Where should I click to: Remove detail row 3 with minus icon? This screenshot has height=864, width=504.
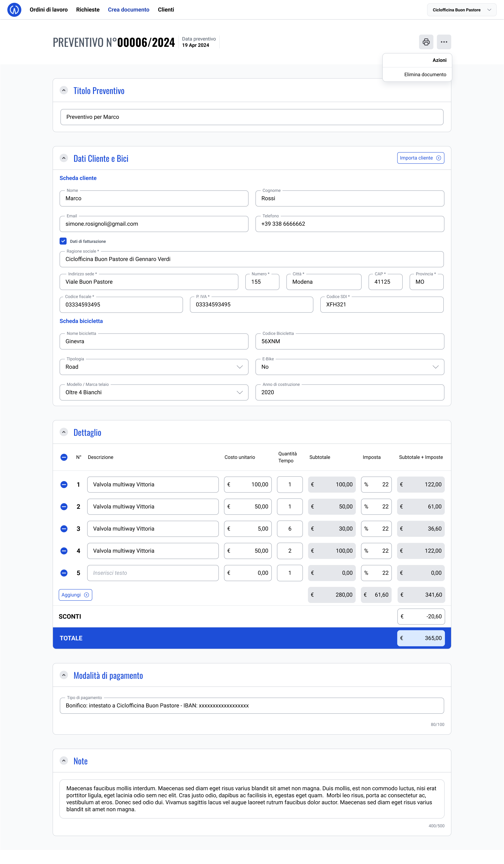pos(64,529)
